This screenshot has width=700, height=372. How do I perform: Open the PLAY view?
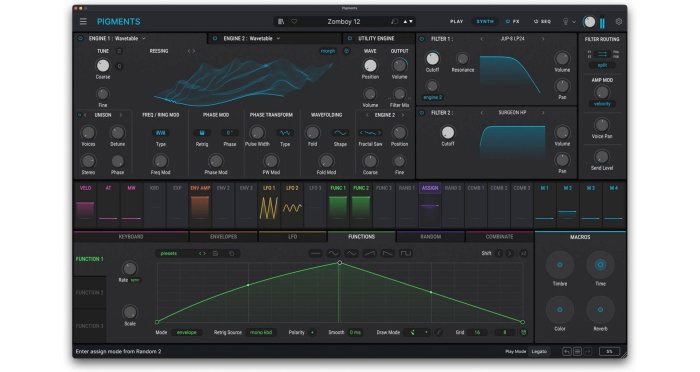click(x=457, y=21)
